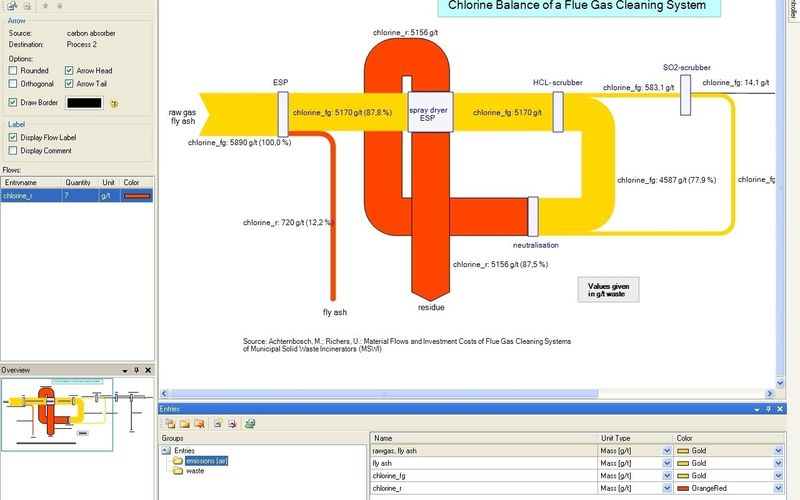This screenshot has width=800, height=500.
Task: Open Color dropdown for chlorine_fg row
Action: 778,476
